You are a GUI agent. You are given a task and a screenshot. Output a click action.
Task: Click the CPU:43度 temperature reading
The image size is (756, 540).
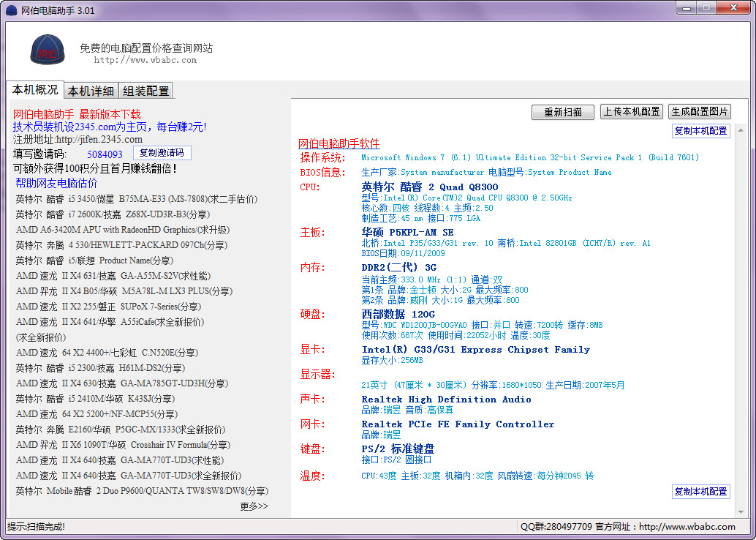379,476
